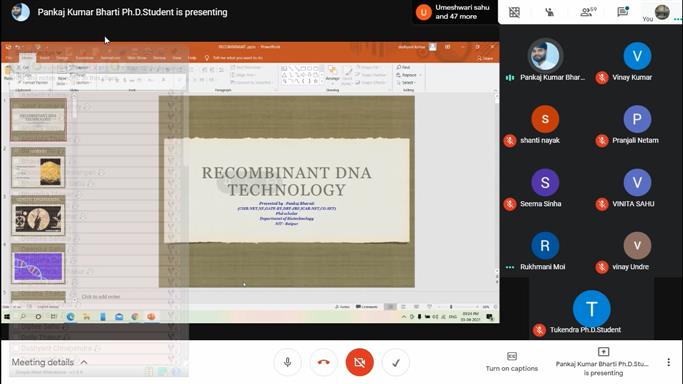The image size is (683, 384).
Task: Open the meeting chat
Action: pyautogui.click(x=623, y=12)
